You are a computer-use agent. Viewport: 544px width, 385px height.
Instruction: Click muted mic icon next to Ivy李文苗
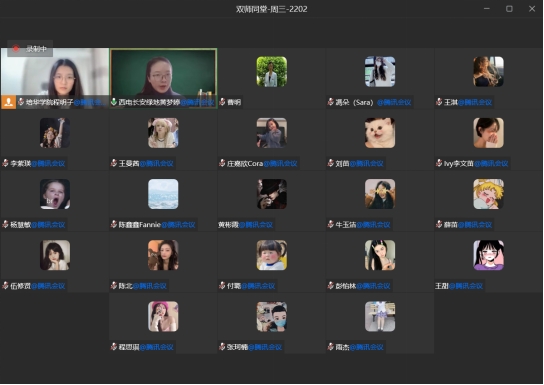(439, 163)
